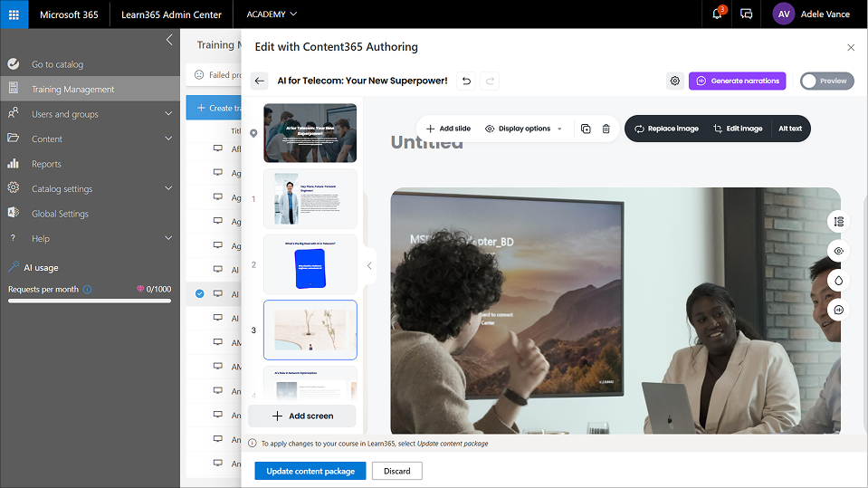Toggle the Preview switch
Viewport: 868px width, 488px height.
click(x=826, y=81)
